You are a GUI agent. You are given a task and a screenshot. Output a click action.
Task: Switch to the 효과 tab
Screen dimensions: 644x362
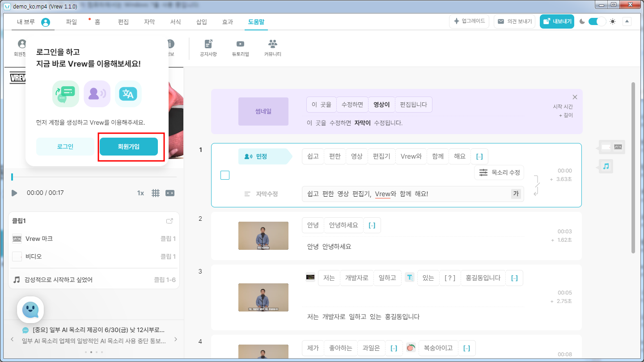(227, 21)
